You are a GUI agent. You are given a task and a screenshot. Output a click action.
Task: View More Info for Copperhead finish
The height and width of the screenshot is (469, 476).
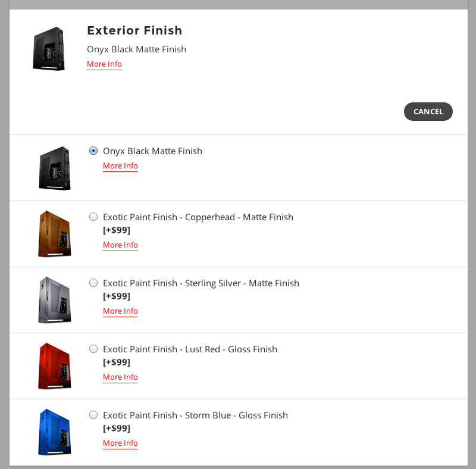tap(120, 245)
